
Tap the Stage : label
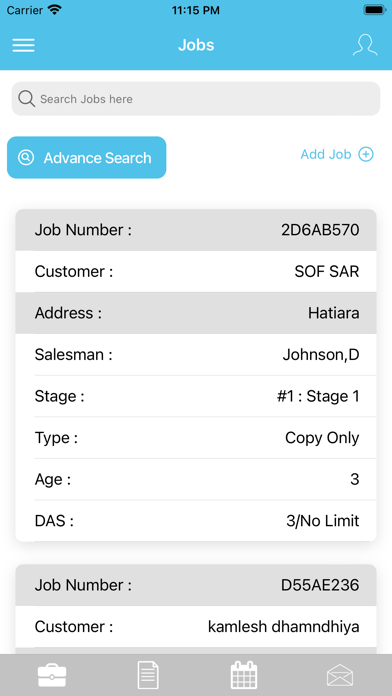pos(59,396)
